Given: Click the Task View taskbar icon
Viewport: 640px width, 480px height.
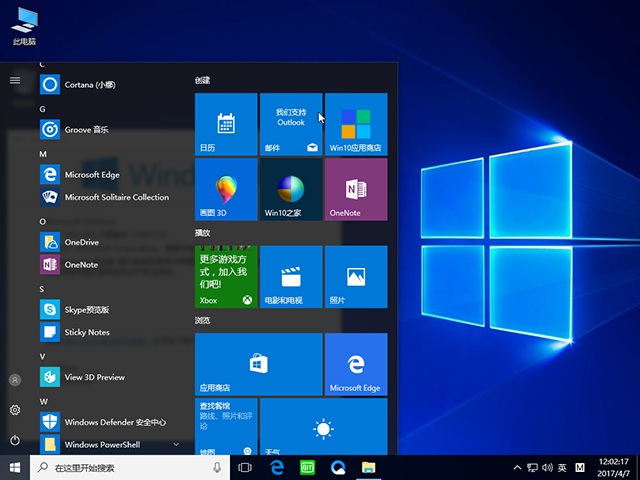Looking at the screenshot, I should (245, 467).
